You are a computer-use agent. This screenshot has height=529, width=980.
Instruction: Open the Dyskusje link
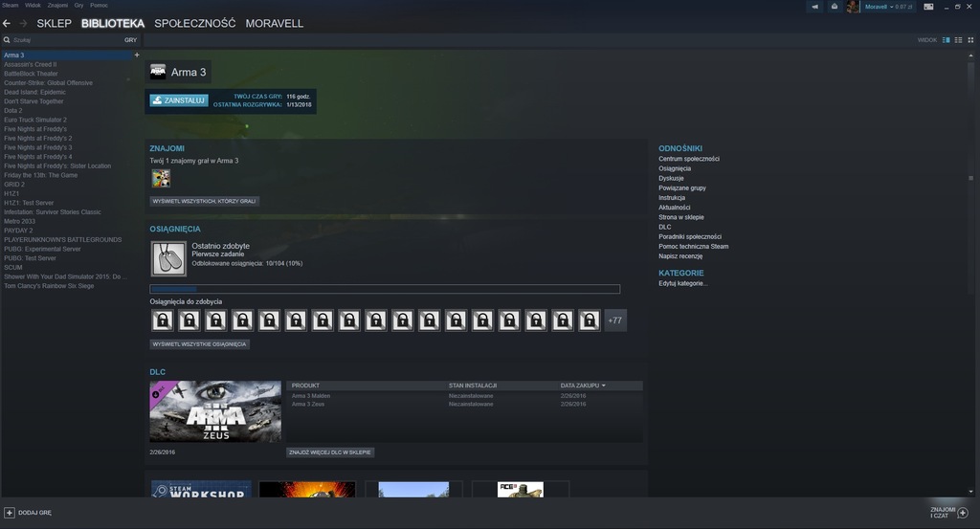click(x=671, y=178)
